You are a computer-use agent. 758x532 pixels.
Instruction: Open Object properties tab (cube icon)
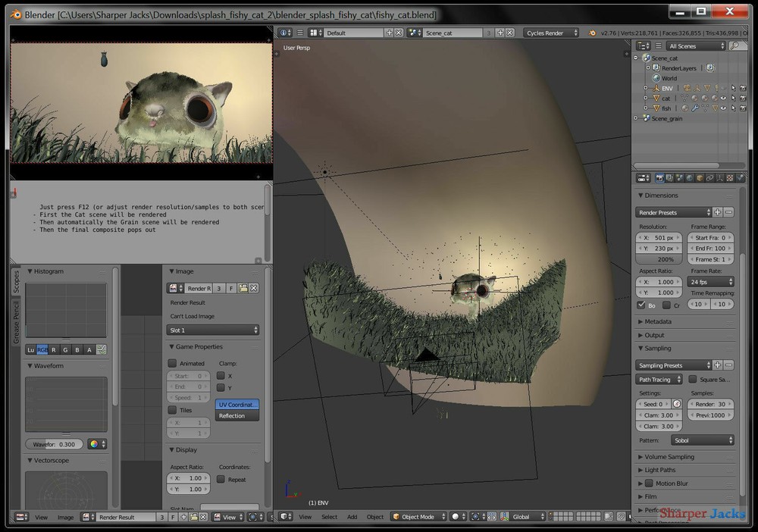[x=700, y=177]
